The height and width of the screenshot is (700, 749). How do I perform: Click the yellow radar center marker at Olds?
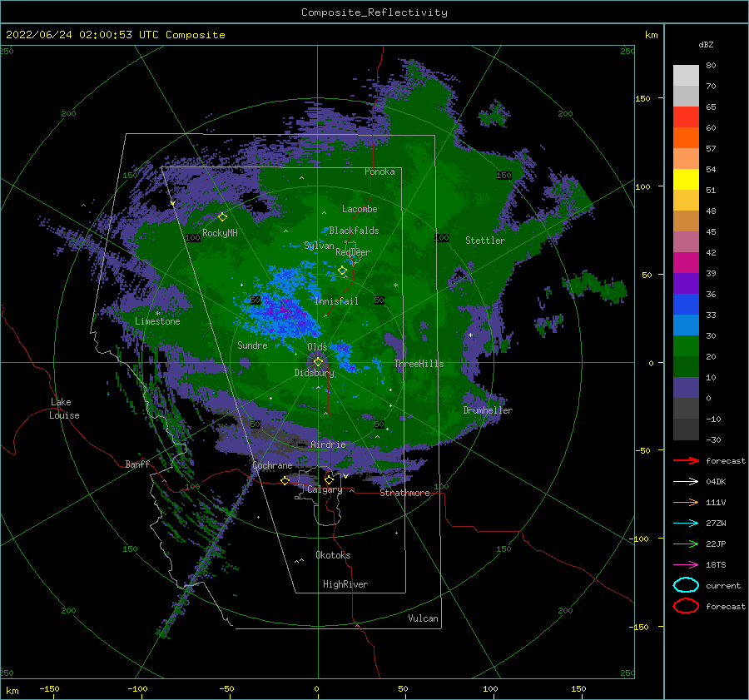[x=318, y=362]
